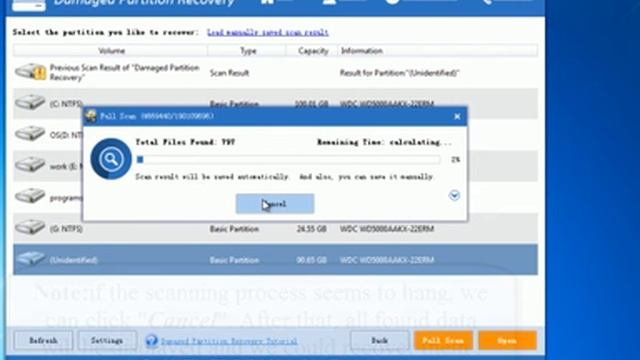Click the scan progress bar
The width and height of the screenshot is (640, 360).
pyautogui.click(x=288, y=159)
